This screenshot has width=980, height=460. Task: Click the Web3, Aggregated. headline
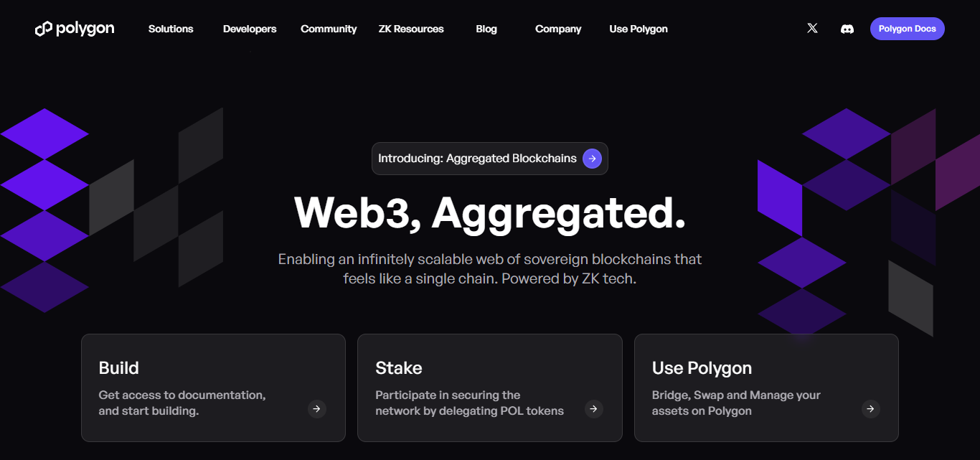490,212
